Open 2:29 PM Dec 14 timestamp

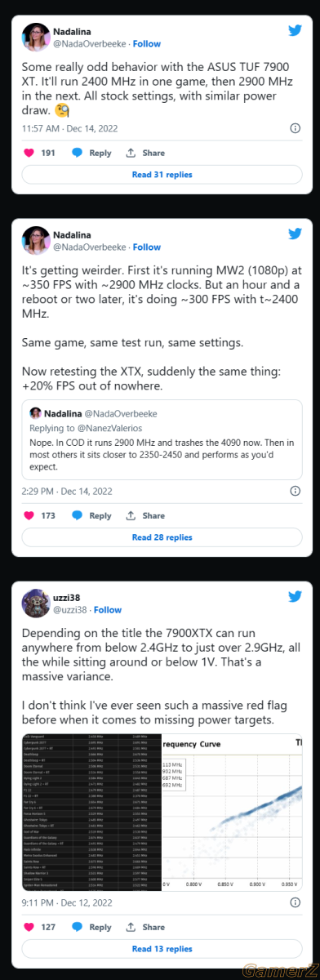click(x=67, y=491)
